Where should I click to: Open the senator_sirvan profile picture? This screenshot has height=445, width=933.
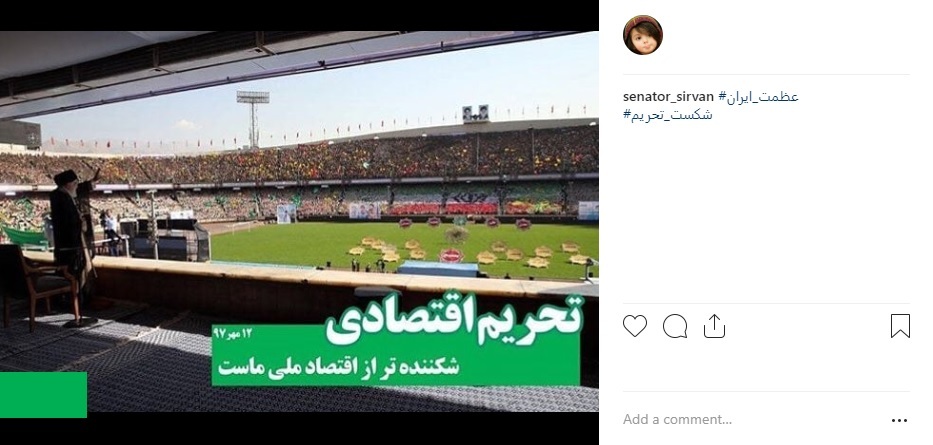[x=643, y=35]
